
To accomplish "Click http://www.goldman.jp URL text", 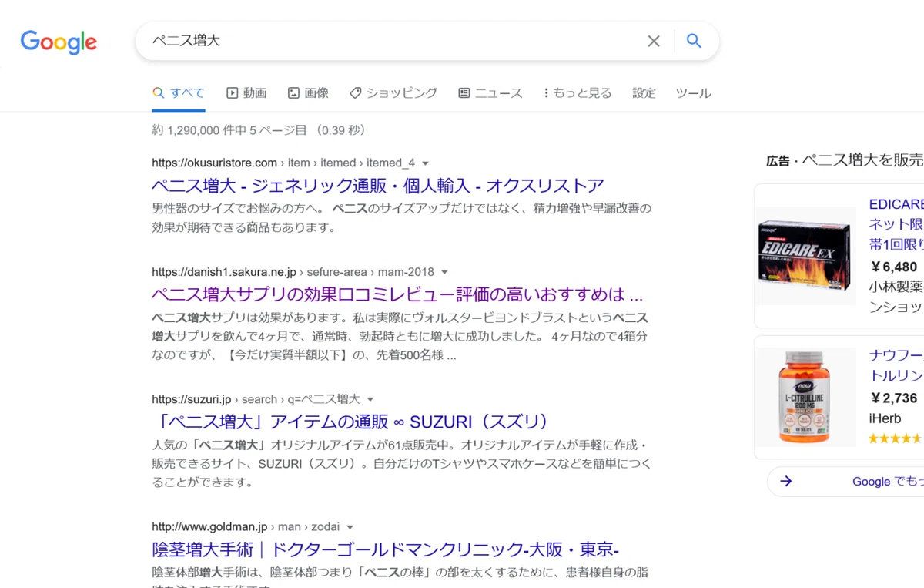I will pos(209,528).
